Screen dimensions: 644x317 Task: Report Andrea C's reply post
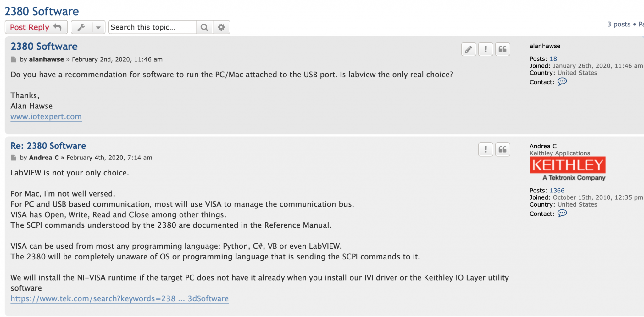coord(486,149)
